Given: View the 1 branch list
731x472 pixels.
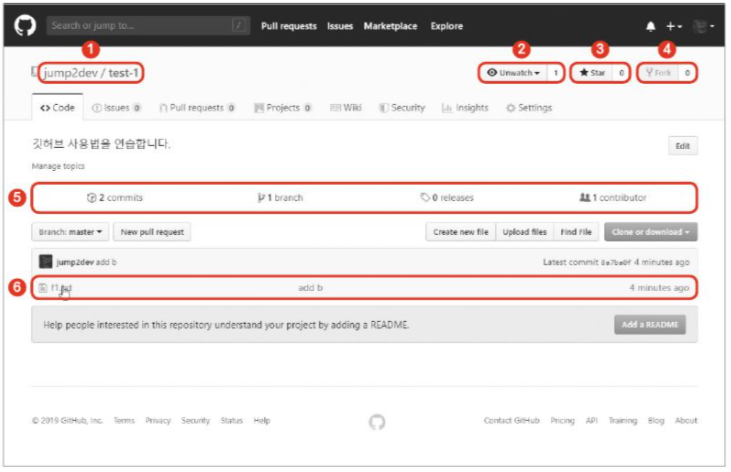Looking at the screenshot, I should point(280,198).
